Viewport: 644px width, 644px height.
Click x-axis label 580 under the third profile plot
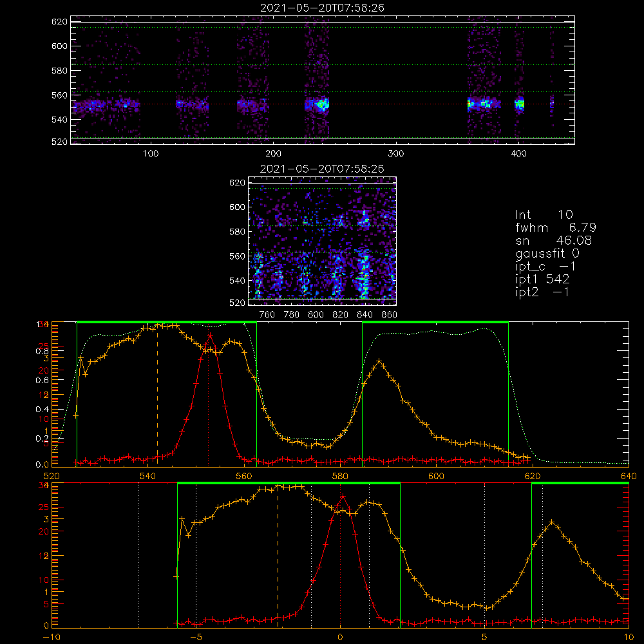(x=340, y=477)
